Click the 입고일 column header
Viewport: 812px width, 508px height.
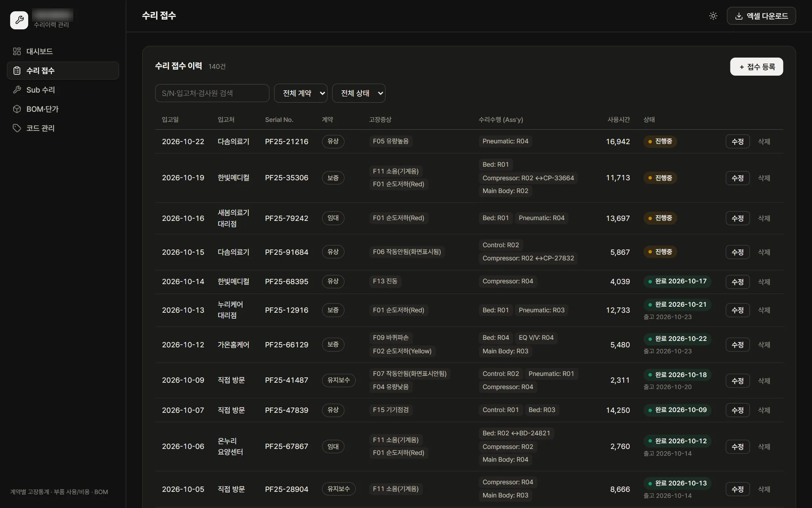170,120
